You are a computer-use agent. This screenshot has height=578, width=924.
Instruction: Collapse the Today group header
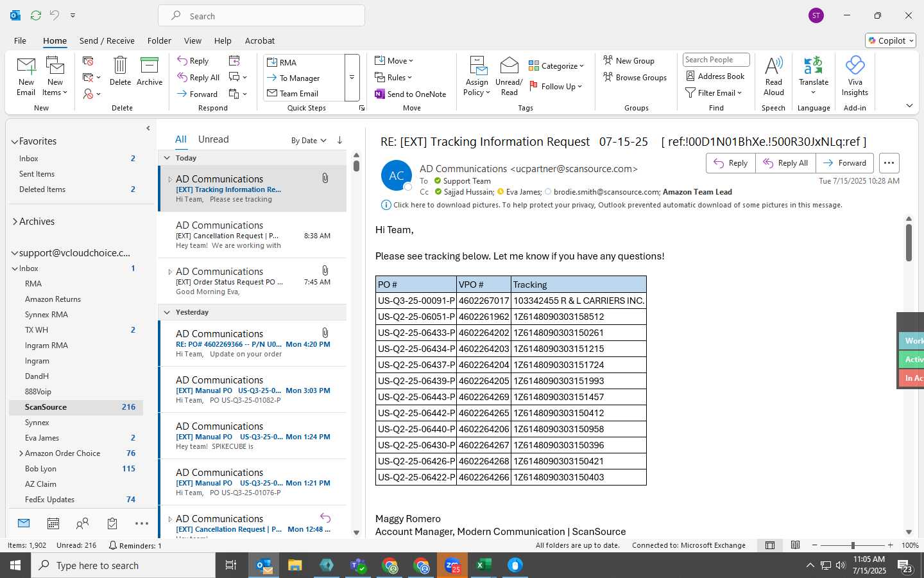167,158
